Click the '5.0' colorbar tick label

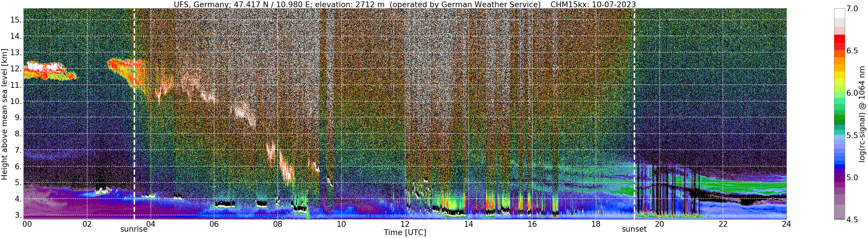852,177
